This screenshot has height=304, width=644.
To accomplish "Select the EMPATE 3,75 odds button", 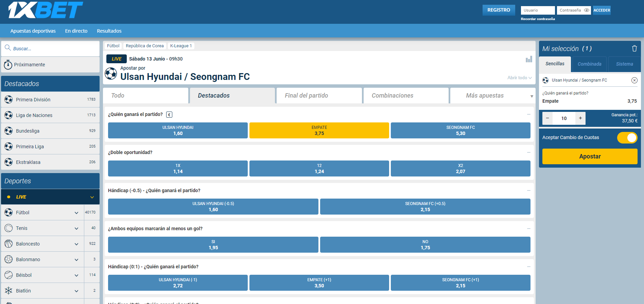I will click(319, 131).
